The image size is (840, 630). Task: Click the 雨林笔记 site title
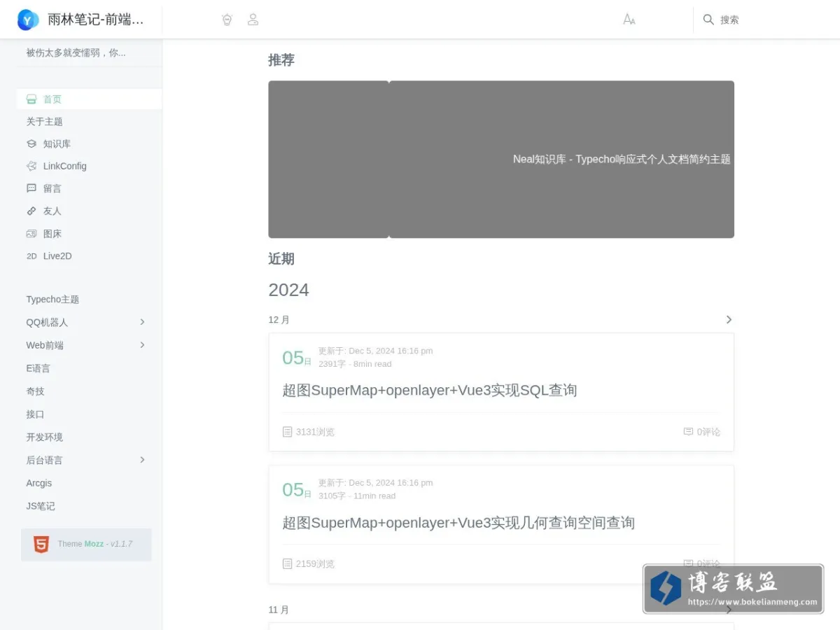pos(96,20)
